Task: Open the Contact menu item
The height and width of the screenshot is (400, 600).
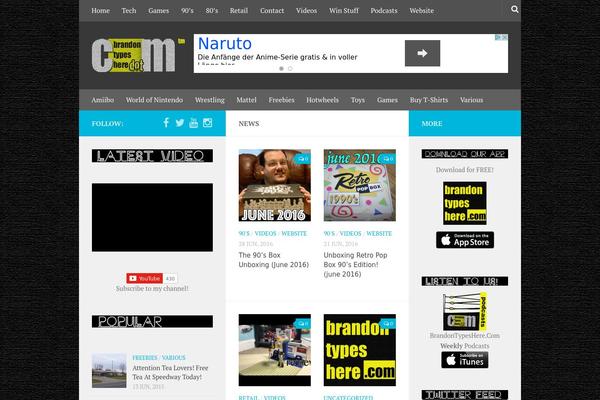Action: pos(272,11)
